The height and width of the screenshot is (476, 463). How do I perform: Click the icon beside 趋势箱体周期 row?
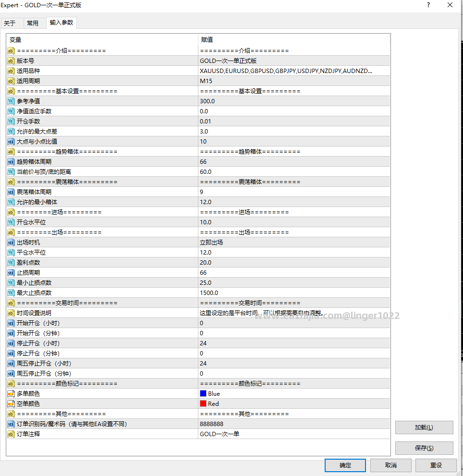point(11,162)
